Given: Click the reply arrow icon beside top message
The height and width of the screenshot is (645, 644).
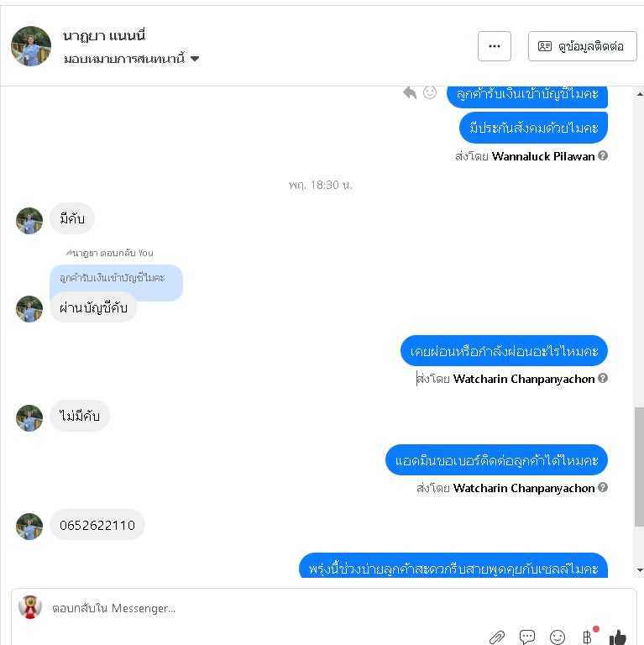Looking at the screenshot, I should [410, 93].
